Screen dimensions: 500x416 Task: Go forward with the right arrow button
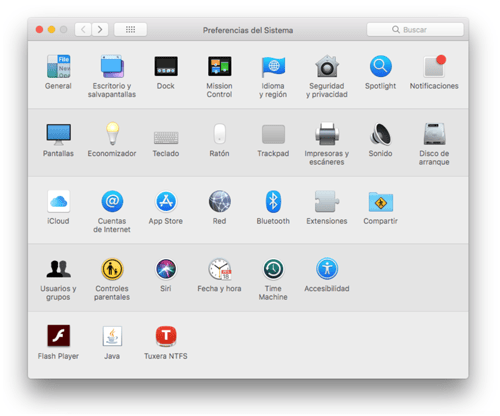tap(100, 30)
